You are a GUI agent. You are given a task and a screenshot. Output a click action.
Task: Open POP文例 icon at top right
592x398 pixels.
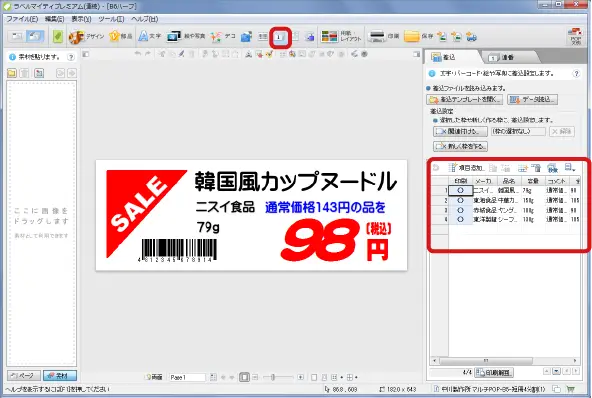(x=575, y=37)
